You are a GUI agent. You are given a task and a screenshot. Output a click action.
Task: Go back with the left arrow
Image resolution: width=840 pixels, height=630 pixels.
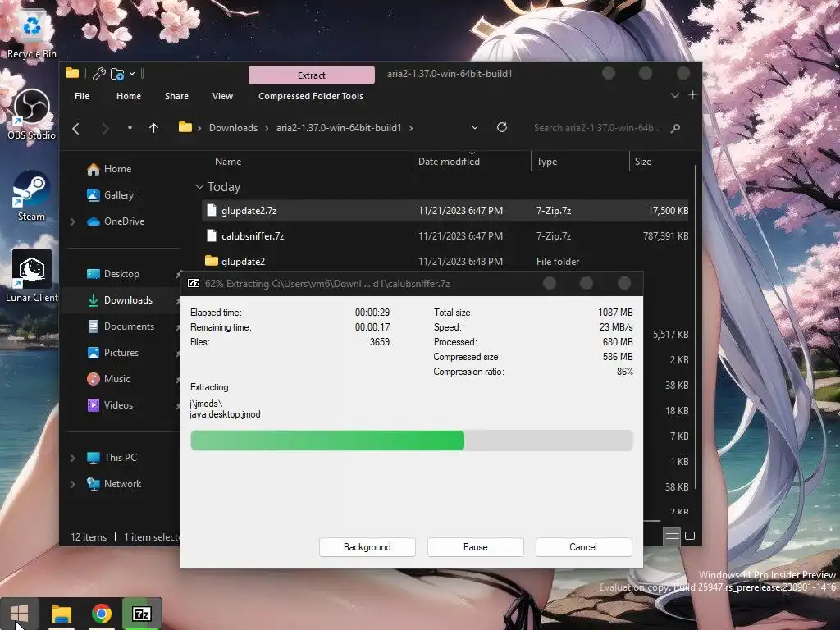coord(76,128)
